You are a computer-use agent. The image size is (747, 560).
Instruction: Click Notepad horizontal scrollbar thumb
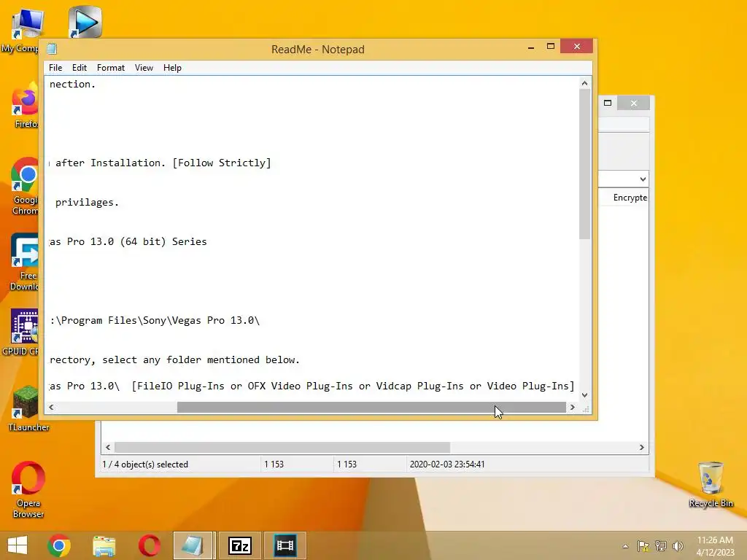(371, 407)
